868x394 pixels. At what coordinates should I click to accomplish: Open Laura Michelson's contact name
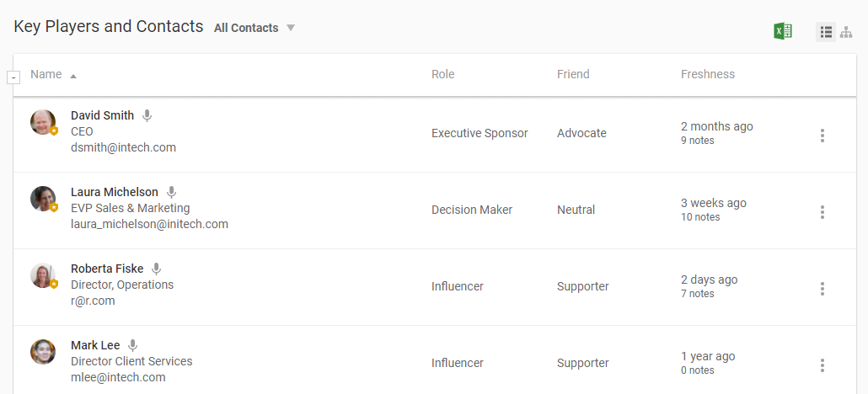(x=114, y=192)
